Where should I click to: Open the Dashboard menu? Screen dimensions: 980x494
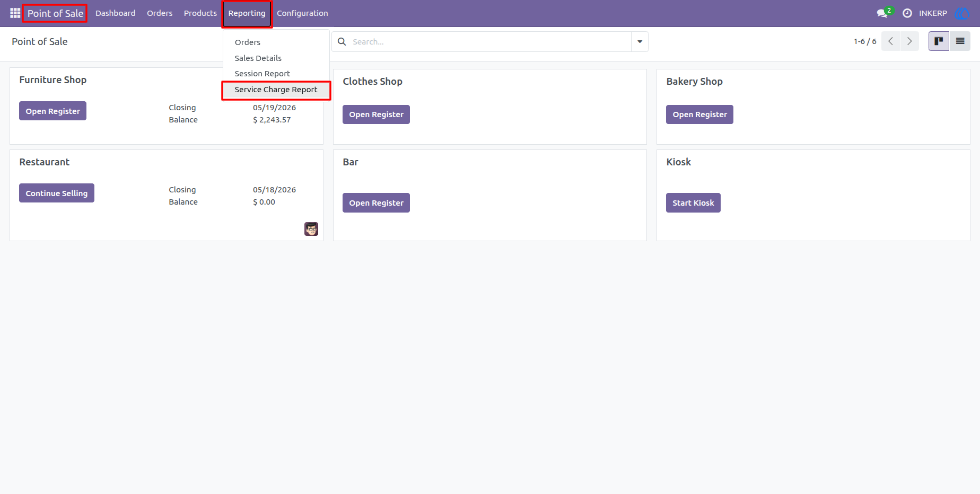coord(116,13)
